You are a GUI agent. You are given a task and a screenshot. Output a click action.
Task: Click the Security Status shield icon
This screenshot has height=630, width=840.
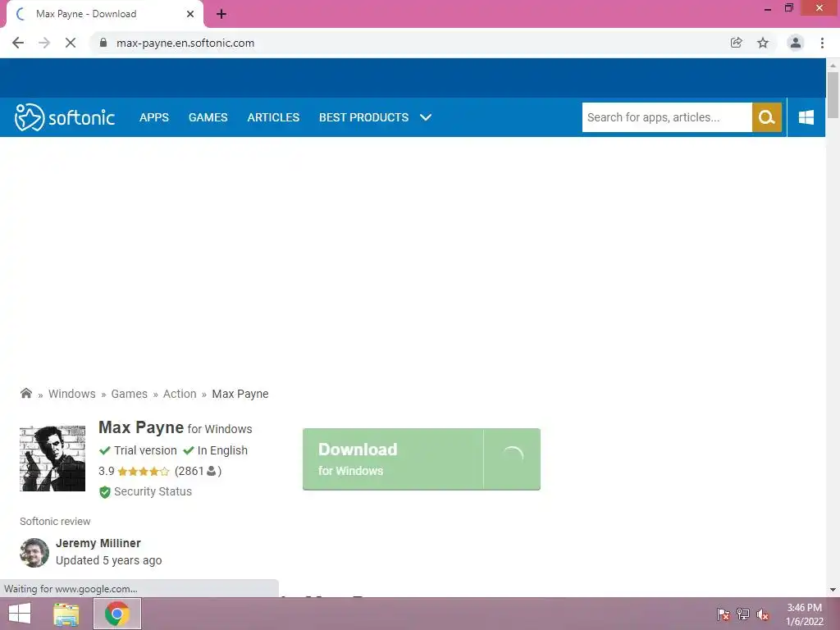pos(105,492)
